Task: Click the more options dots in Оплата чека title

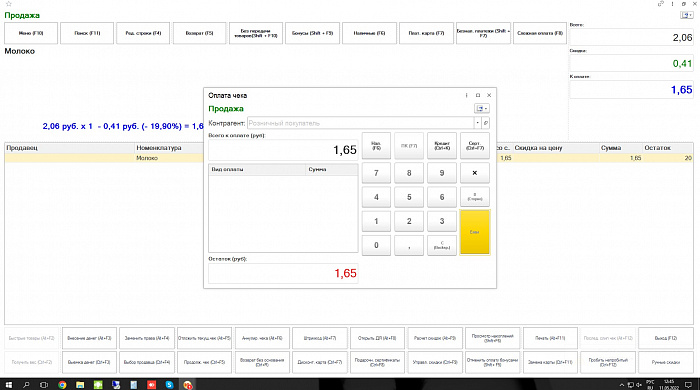Action: pos(467,95)
